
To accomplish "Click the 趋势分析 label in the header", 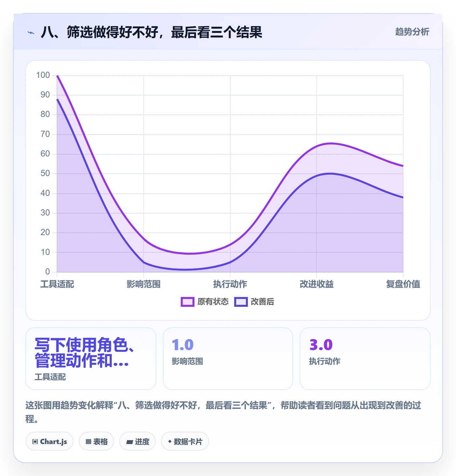I will click(412, 32).
